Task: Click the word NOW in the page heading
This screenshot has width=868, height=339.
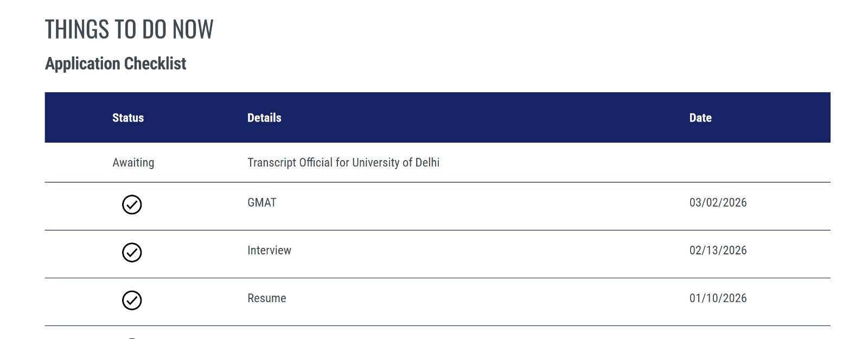Action: tap(193, 29)
